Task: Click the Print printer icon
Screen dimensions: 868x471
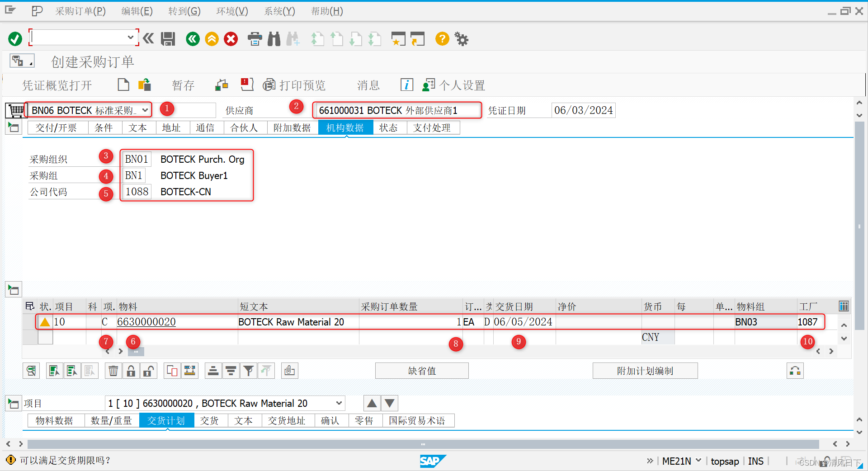Action: coord(255,39)
